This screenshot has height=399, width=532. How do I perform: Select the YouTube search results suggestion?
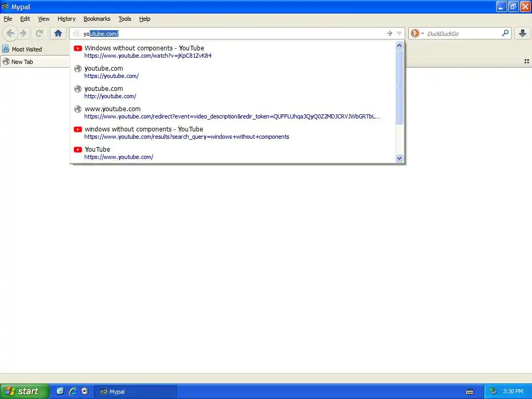233,132
